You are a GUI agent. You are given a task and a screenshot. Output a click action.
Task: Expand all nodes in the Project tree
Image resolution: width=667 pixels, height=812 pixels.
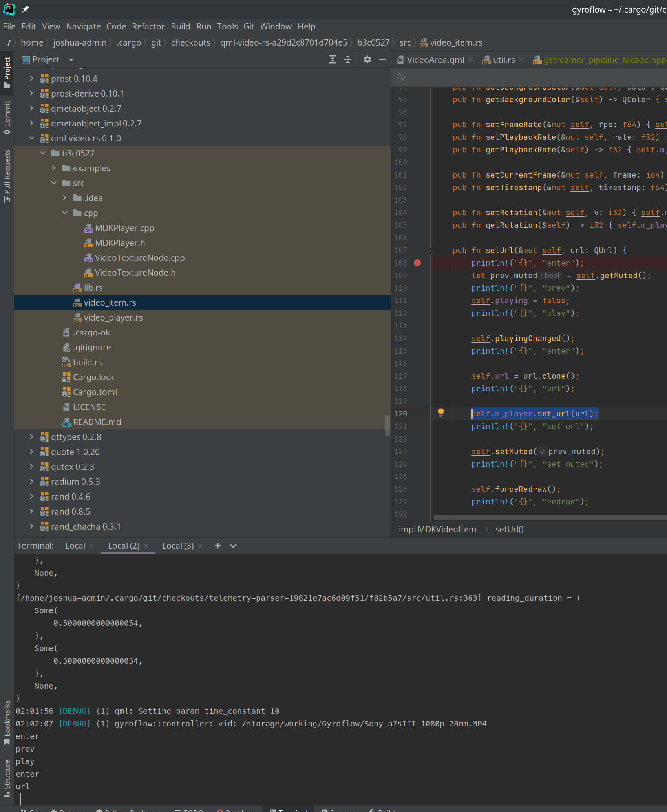(332, 59)
